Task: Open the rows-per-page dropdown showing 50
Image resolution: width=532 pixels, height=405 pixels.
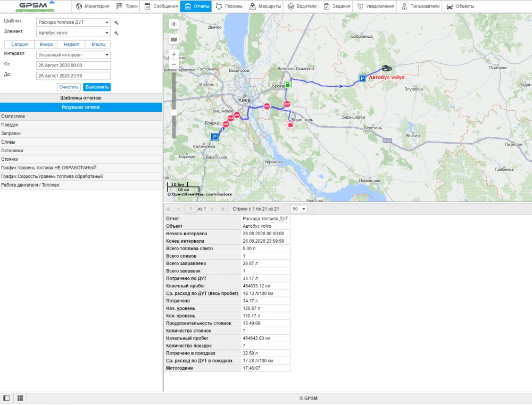Action: coord(299,209)
